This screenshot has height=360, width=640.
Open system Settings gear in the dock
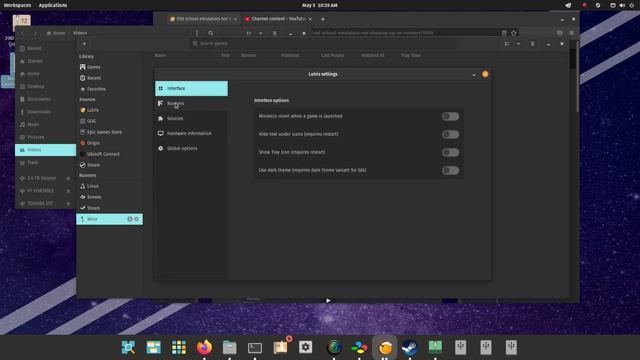click(x=305, y=347)
